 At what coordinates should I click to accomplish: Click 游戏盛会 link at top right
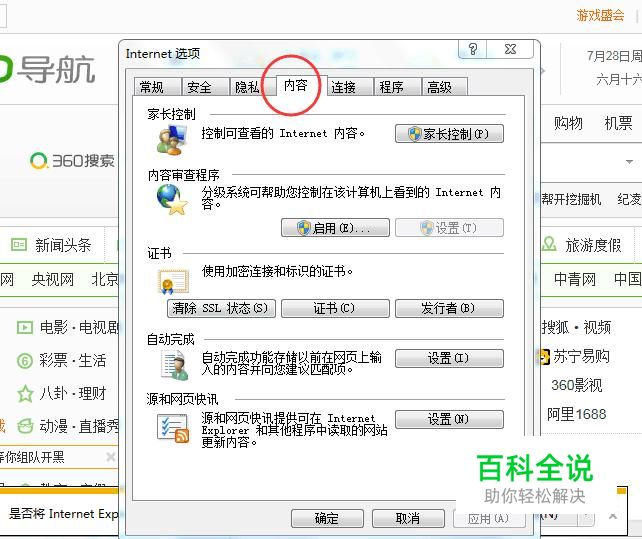point(600,15)
